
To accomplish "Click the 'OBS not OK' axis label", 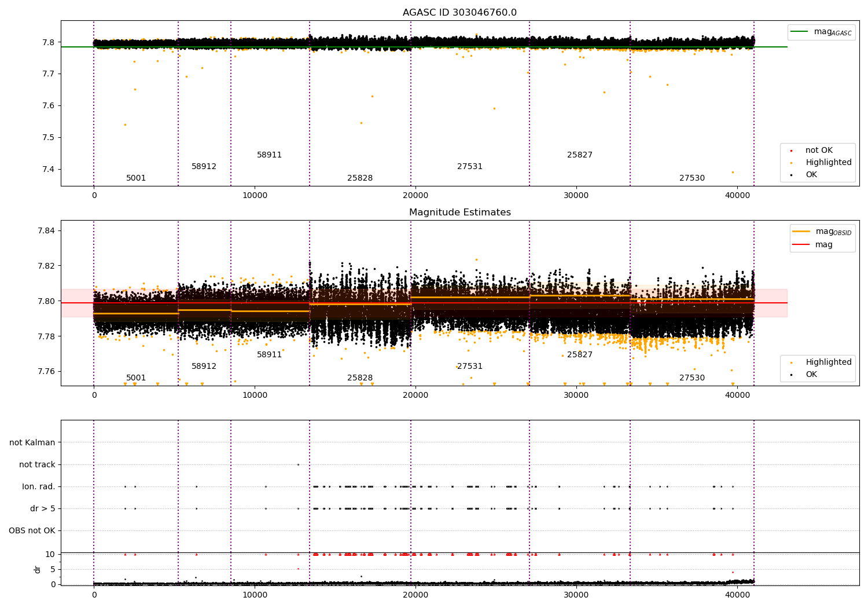I will 32,531.
